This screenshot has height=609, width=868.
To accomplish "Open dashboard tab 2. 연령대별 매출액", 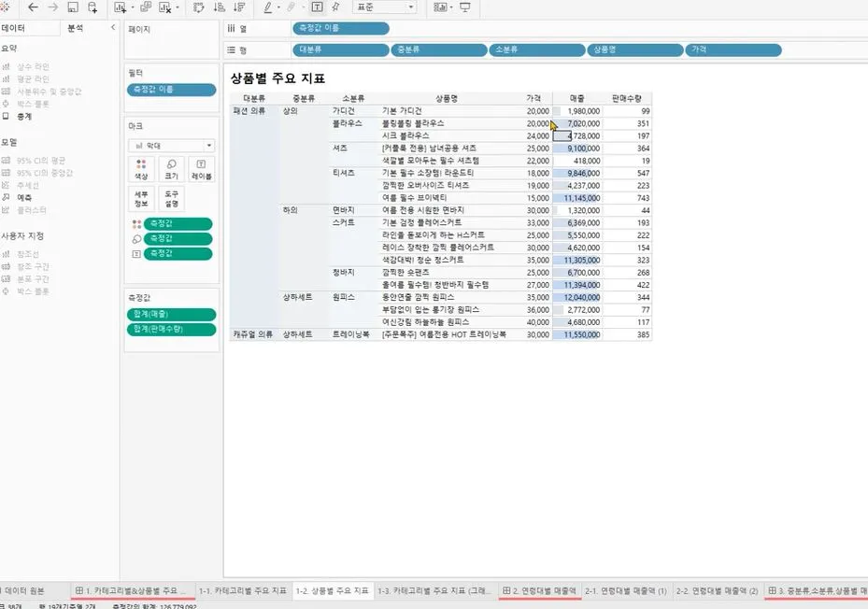I will 540,590.
